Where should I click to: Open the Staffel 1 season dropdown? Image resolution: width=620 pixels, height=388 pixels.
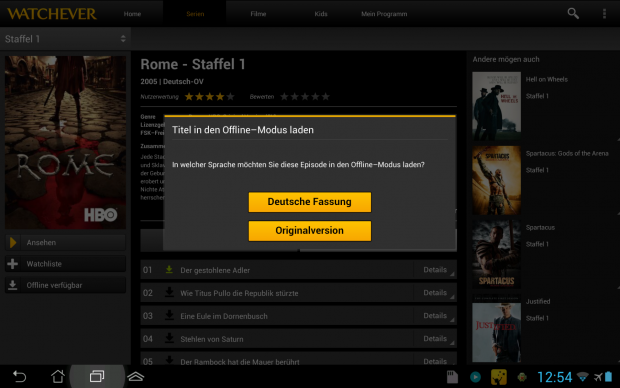pos(65,39)
